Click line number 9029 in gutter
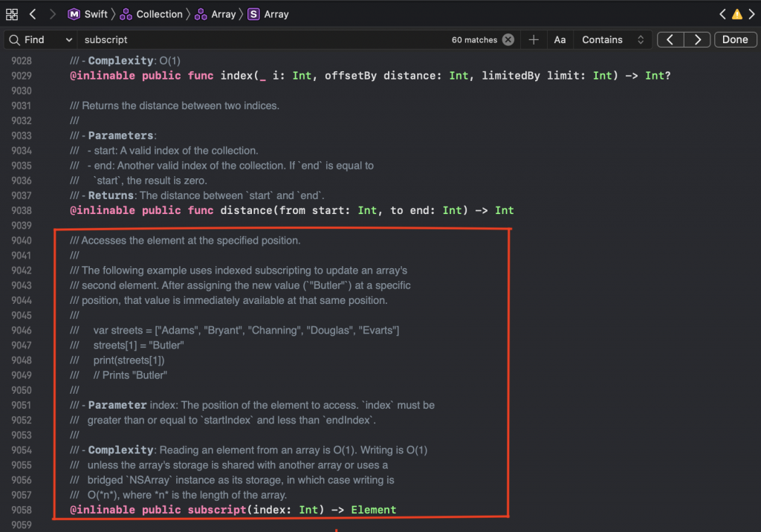Viewport: 761px width, 532px height. (x=22, y=76)
